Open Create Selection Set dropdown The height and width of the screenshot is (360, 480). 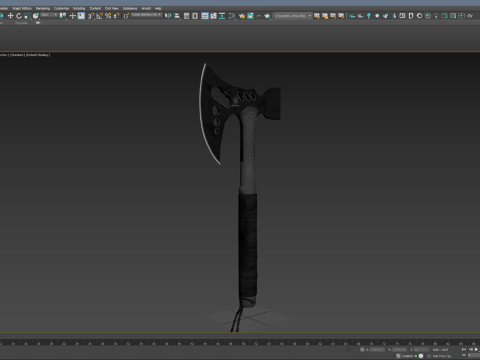146,15
